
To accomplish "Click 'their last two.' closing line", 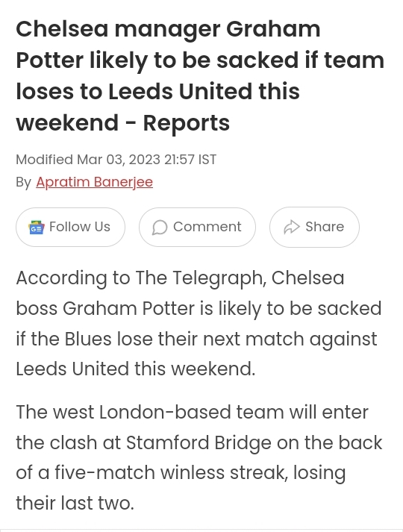I will (x=75, y=503).
